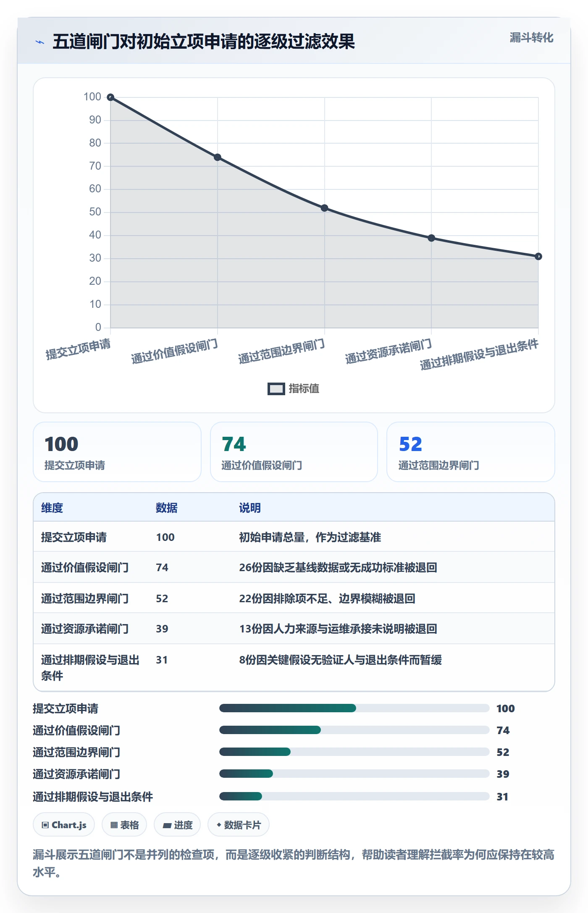Click the 表格 tag chip
The height and width of the screenshot is (913, 588).
124,825
